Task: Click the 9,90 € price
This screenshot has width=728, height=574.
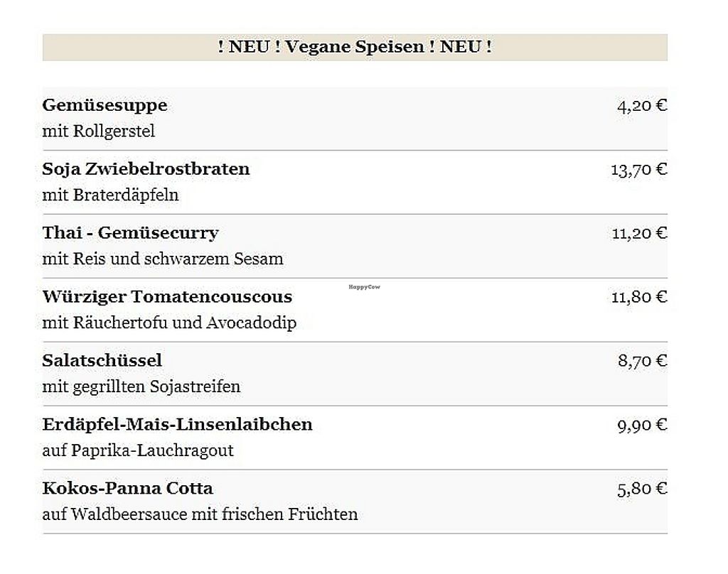Action: coord(642,426)
